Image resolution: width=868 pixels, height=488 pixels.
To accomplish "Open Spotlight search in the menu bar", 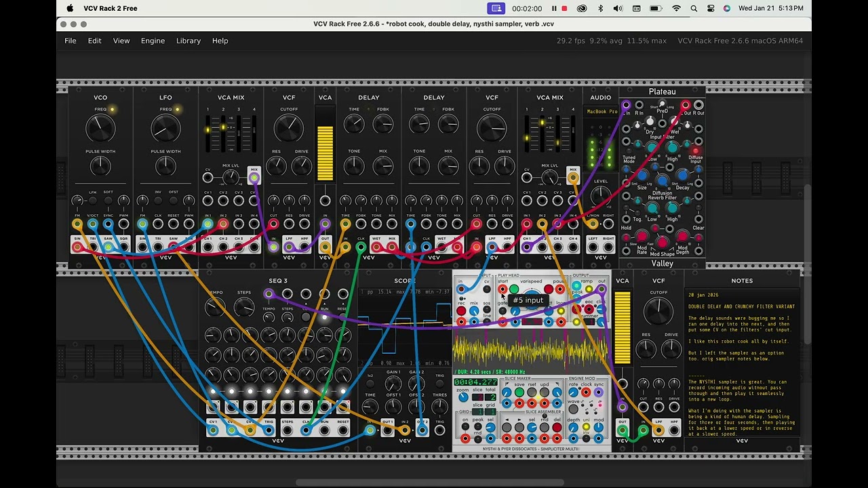I will point(694,8).
